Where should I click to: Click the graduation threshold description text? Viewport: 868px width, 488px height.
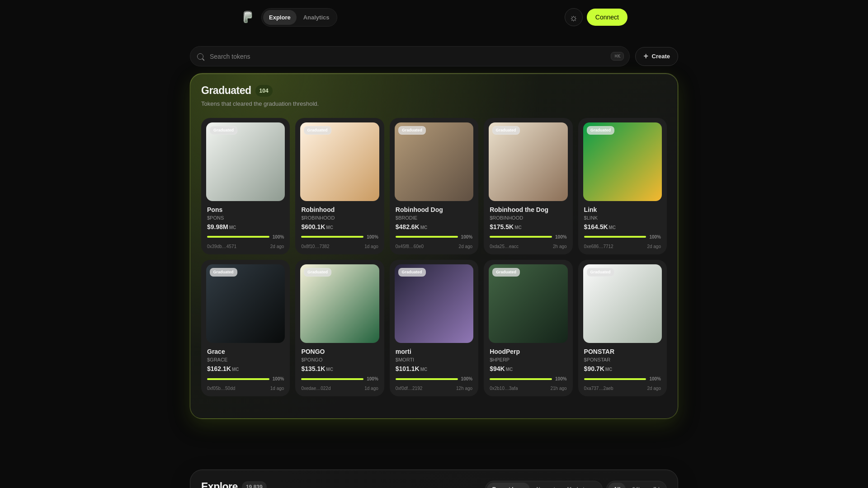tap(260, 104)
